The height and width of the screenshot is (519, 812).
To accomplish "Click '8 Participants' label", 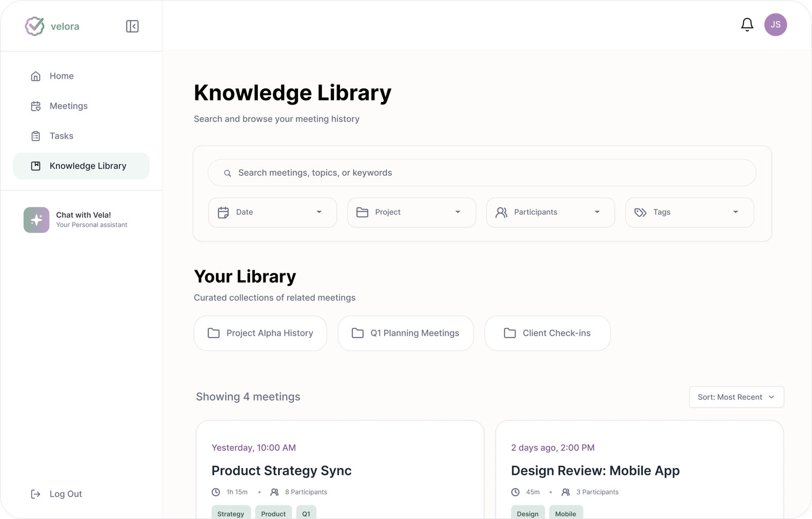I will (x=306, y=492).
